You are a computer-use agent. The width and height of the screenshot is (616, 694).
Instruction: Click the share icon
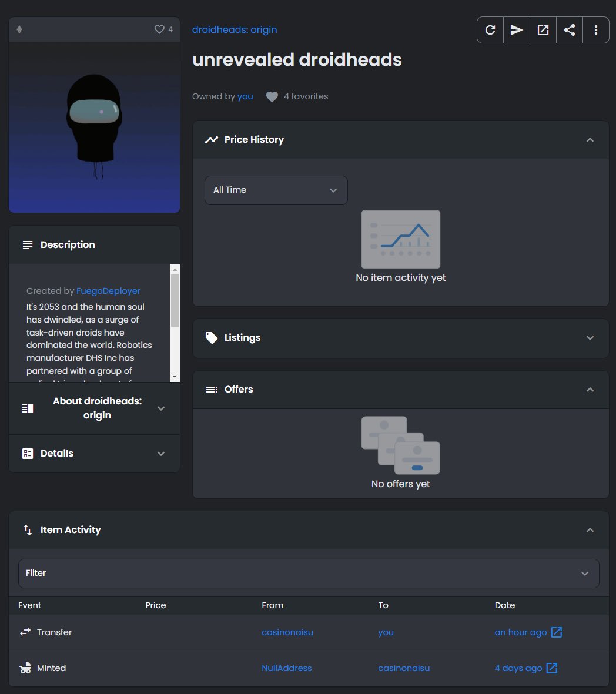click(570, 29)
